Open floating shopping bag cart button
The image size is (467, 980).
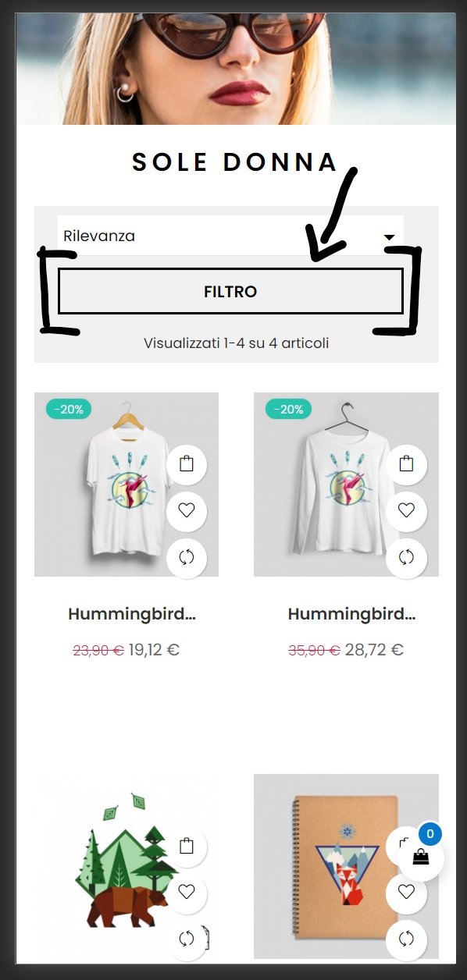pos(421,857)
